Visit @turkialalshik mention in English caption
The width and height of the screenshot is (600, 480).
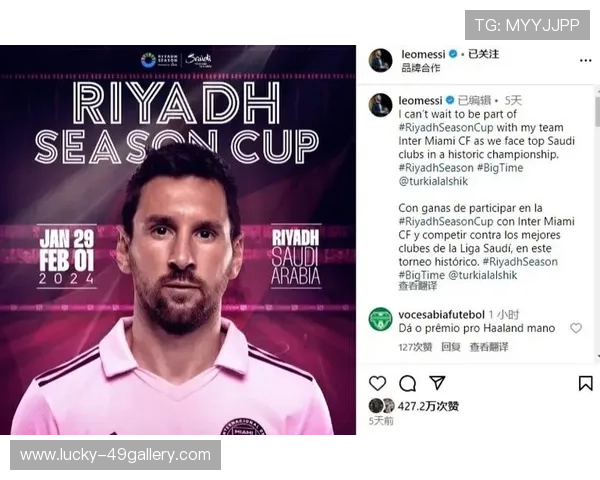pyautogui.click(x=433, y=181)
